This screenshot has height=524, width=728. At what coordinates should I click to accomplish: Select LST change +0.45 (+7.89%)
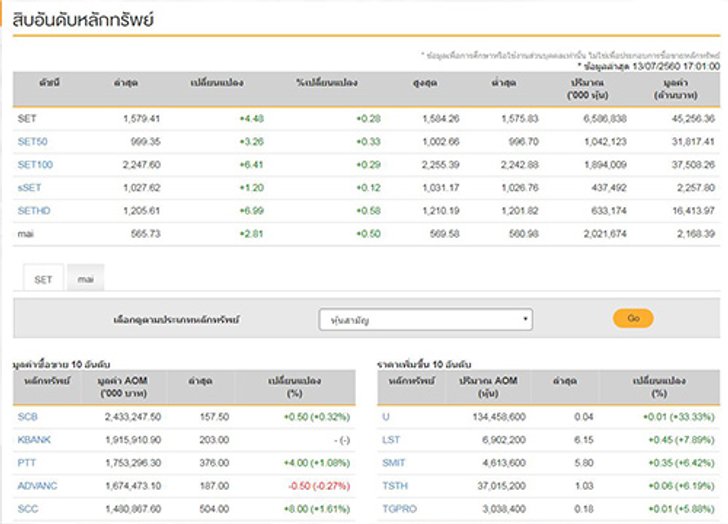pos(682,440)
